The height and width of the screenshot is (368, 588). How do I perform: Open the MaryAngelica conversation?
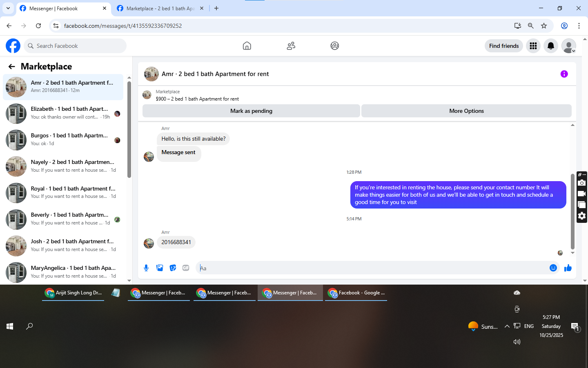[63, 272]
